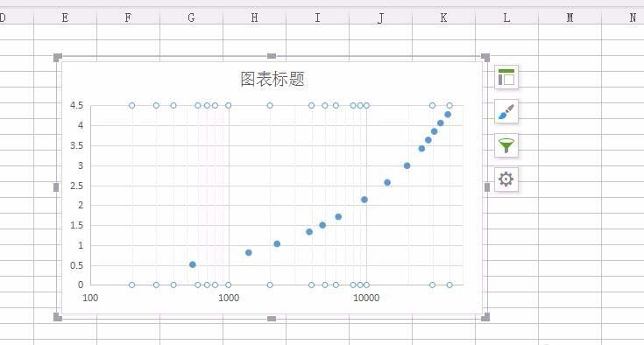Screen dimensions: 644x345
Task: Click the bottom-right chart resize handle
Action: coord(485,317)
